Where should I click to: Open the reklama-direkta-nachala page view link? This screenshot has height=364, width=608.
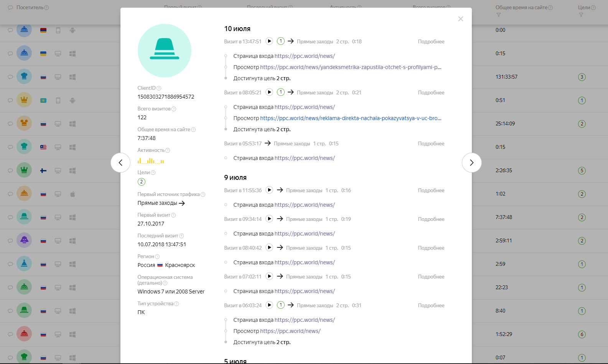[x=351, y=118]
